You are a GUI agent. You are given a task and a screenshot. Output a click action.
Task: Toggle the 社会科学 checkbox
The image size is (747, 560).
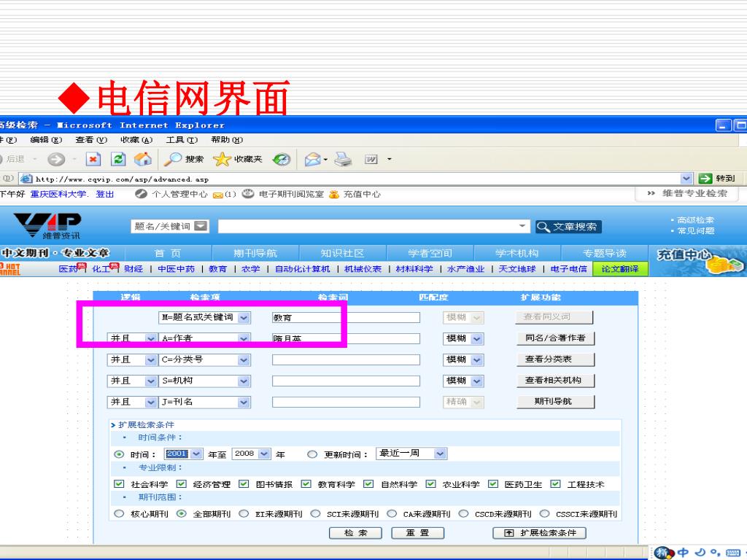pyautogui.click(x=119, y=484)
